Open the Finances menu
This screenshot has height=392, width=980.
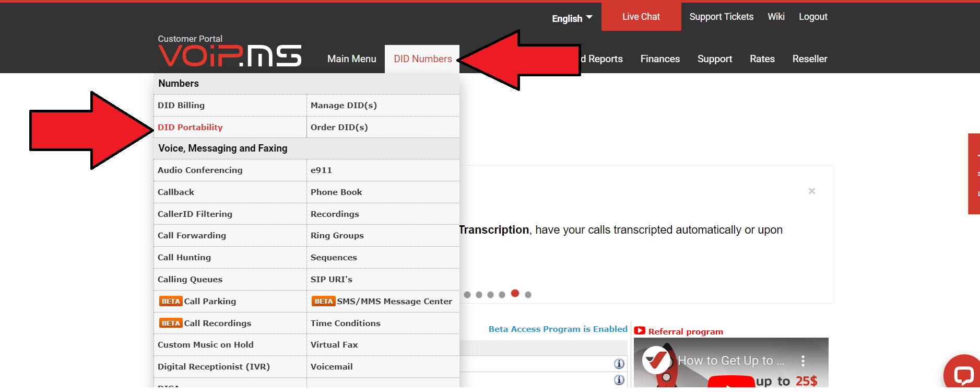(x=660, y=59)
